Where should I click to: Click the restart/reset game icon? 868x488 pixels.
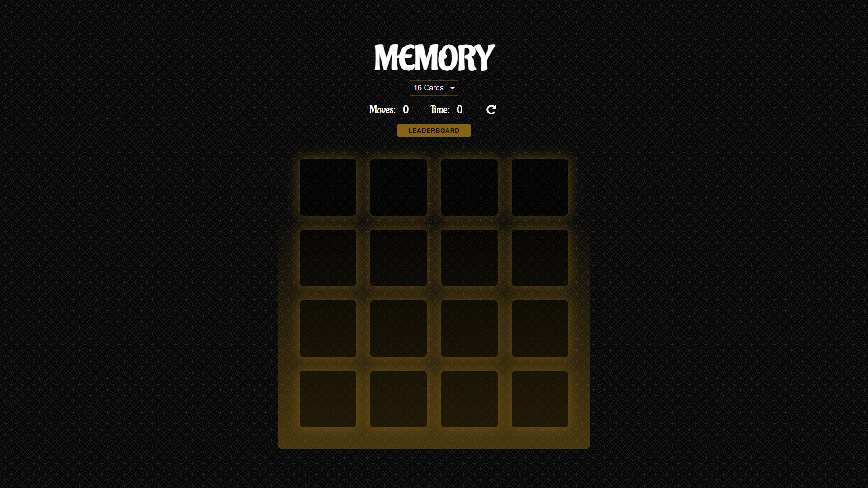491,110
